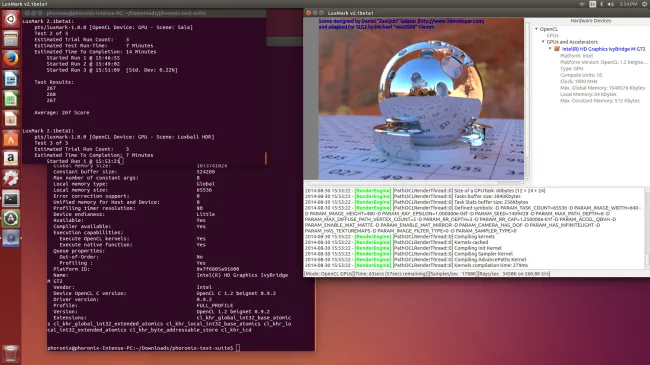
Task: Minimize the LuxMark window
Action: (315, 13)
